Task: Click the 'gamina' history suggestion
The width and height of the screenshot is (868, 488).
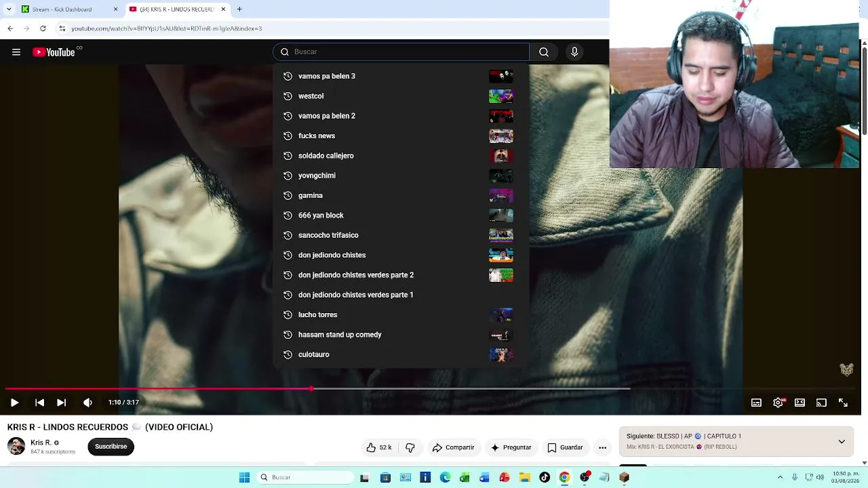Action: pos(401,195)
